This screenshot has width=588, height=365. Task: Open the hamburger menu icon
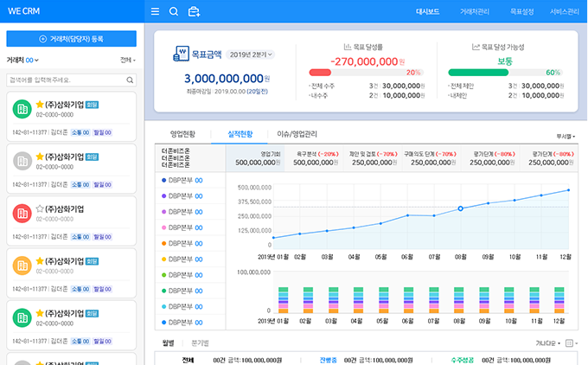click(x=155, y=11)
